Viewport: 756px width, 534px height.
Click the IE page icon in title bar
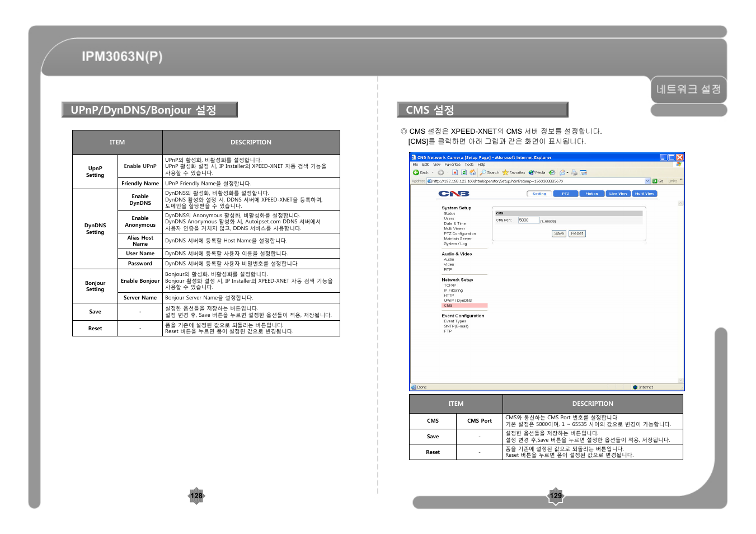point(414,157)
